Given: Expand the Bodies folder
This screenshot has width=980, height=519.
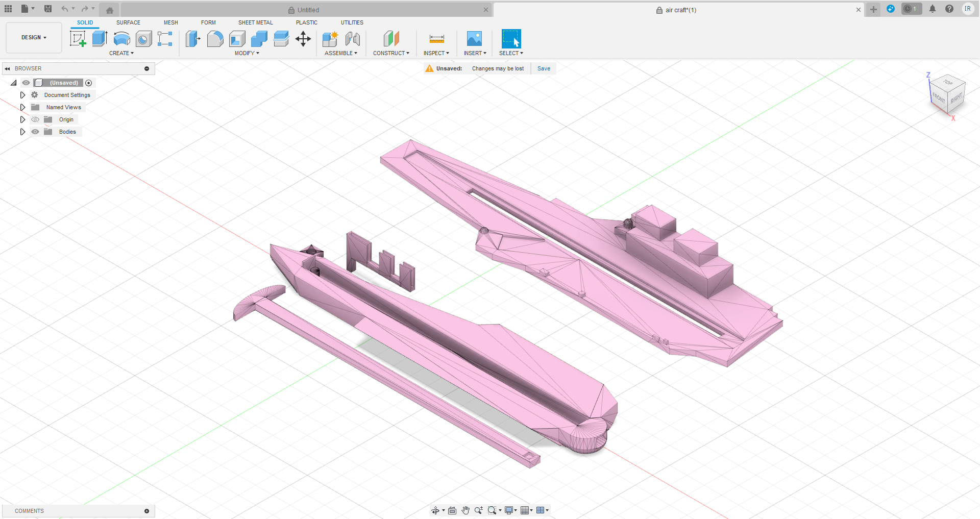Looking at the screenshot, I should pyautogui.click(x=22, y=132).
